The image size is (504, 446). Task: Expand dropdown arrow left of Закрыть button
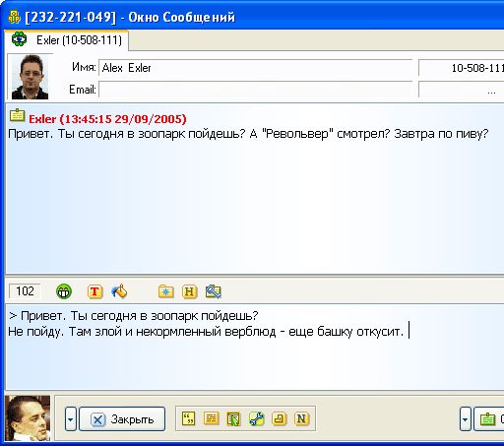[x=71, y=418]
